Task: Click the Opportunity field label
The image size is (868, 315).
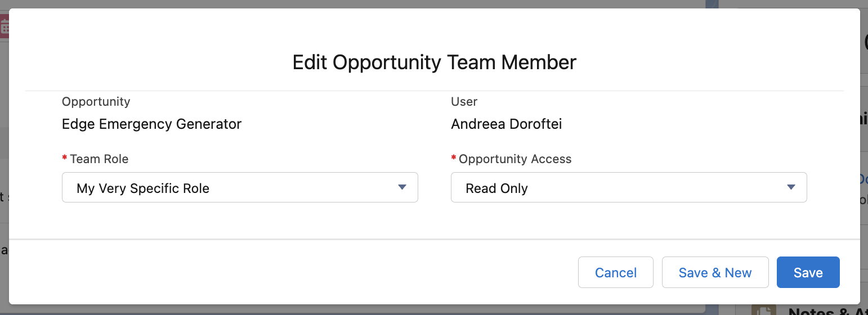Action: pyautogui.click(x=96, y=102)
